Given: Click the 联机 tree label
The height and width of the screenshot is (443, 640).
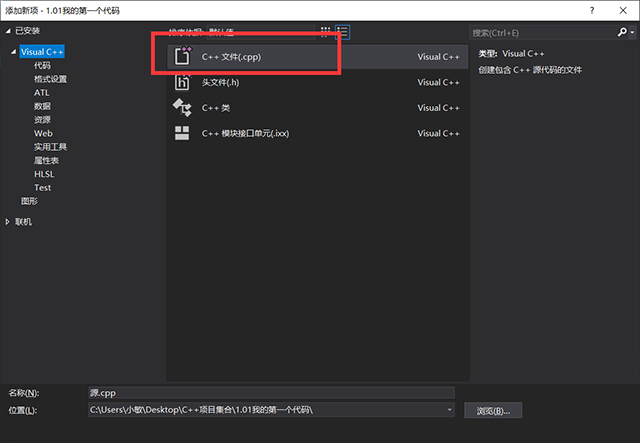Looking at the screenshot, I should (x=23, y=222).
